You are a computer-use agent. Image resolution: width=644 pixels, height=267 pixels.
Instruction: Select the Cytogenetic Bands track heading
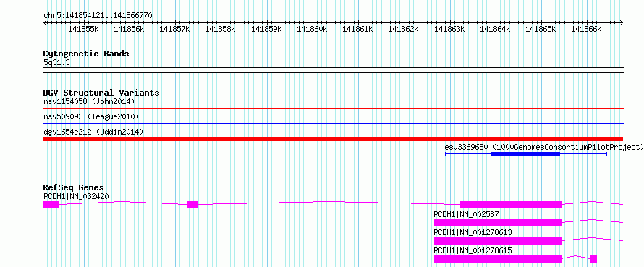86,54
